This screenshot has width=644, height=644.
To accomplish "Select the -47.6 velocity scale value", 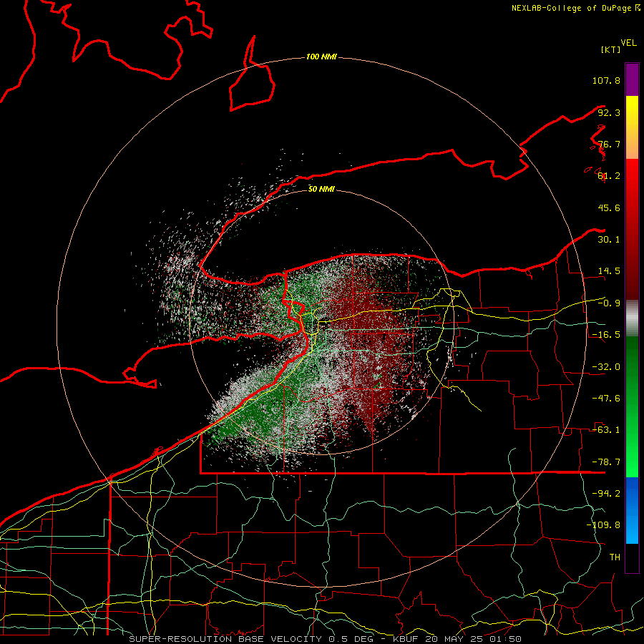I will (x=606, y=399).
